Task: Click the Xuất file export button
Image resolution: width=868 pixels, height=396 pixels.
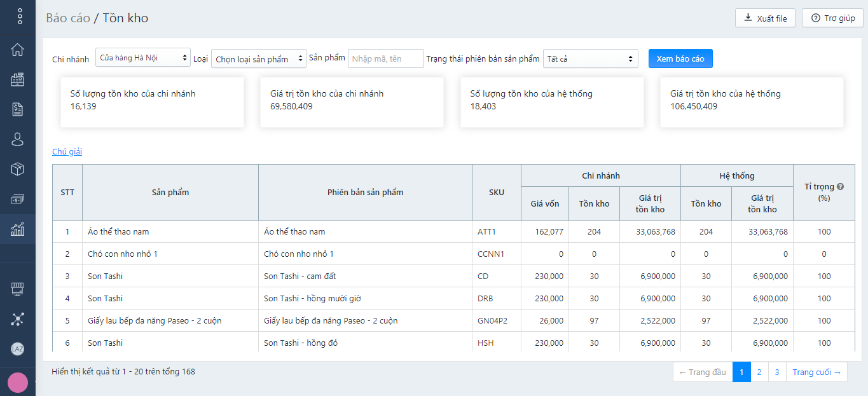Action: click(x=765, y=18)
